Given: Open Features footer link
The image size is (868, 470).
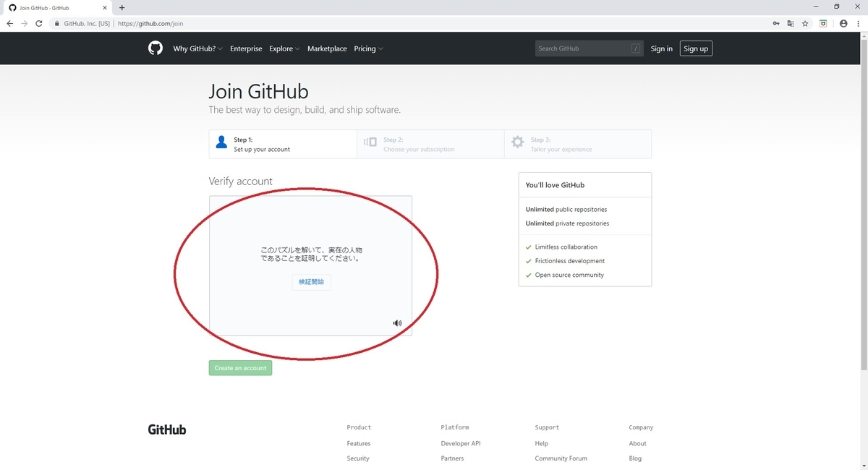Looking at the screenshot, I should click(x=359, y=443).
